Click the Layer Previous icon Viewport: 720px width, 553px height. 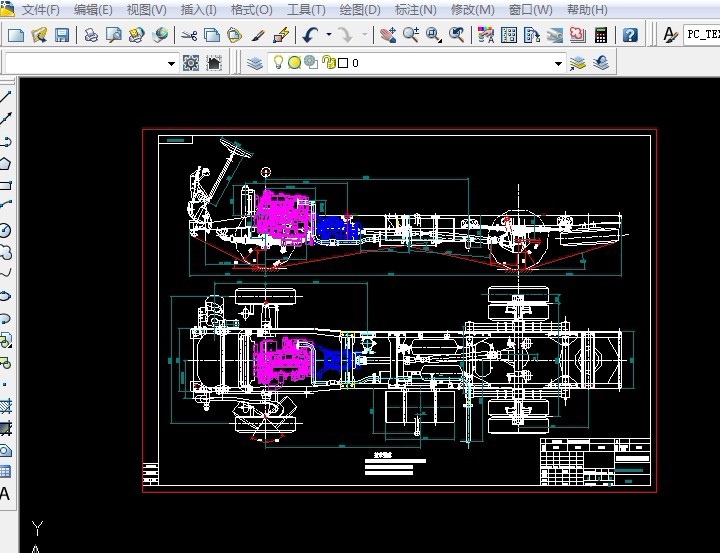(601, 63)
